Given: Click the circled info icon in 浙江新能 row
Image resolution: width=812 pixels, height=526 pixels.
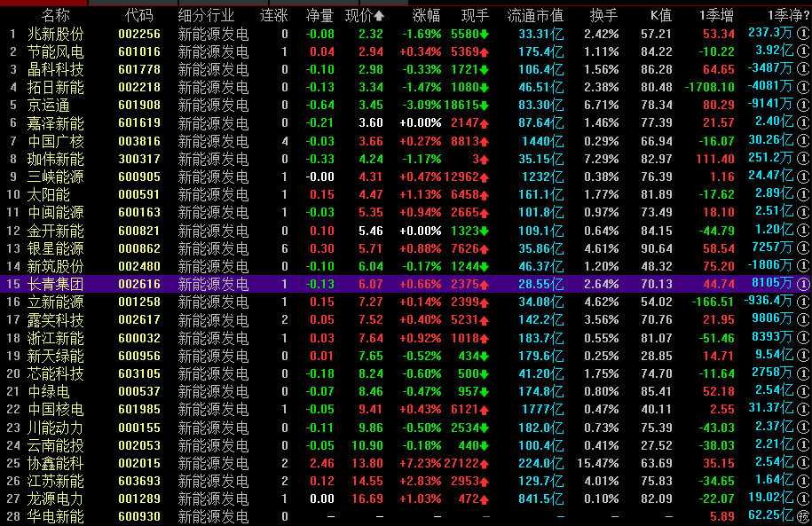Looking at the screenshot, I should click(x=803, y=338).
